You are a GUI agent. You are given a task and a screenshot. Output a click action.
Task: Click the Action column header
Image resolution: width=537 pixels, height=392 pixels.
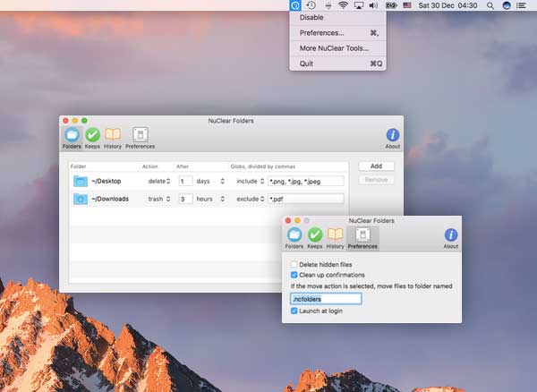pyautogui.click(x=150, y=166)
